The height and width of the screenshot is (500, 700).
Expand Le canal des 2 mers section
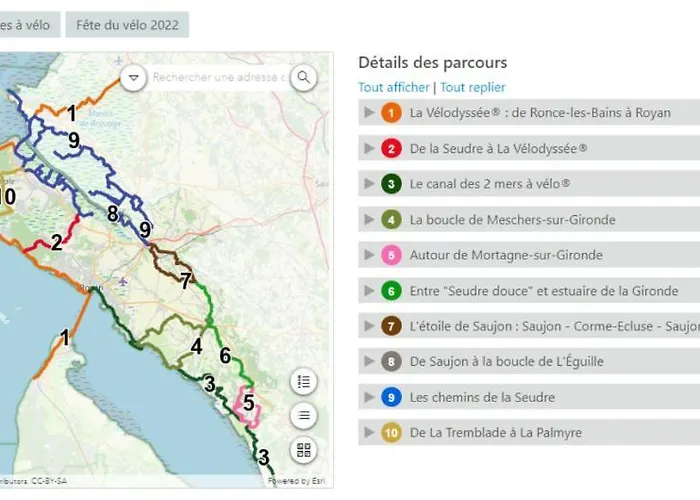coord(370,184)
